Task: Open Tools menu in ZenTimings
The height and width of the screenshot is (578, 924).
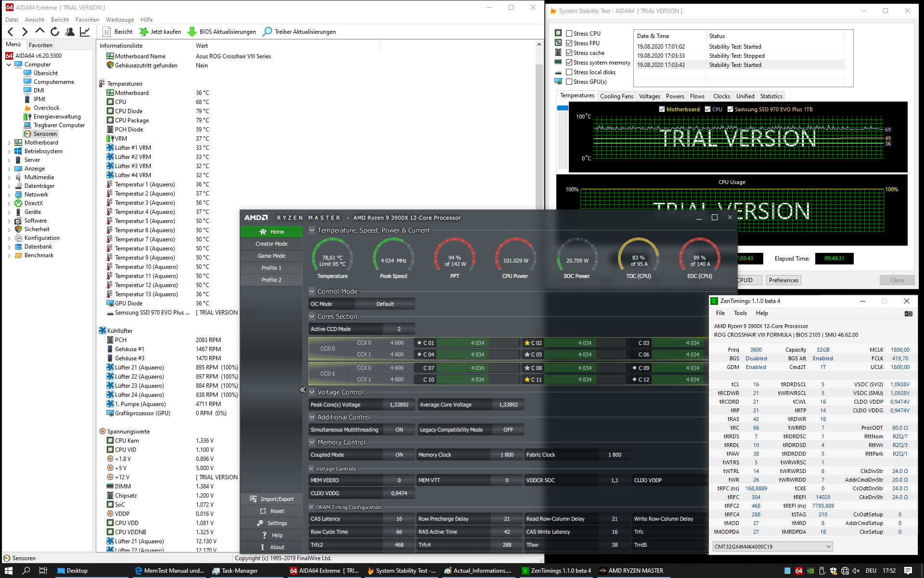Action: click(x=740, y=313)
